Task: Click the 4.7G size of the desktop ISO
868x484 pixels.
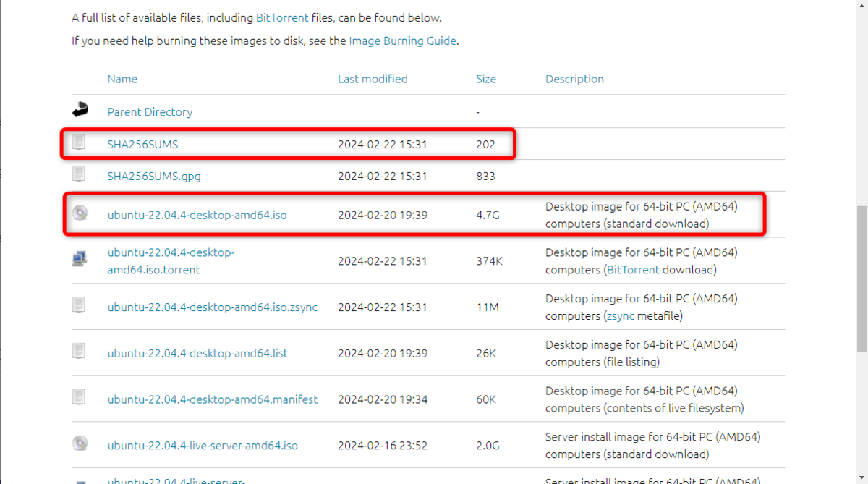Action: coord(486,215)
